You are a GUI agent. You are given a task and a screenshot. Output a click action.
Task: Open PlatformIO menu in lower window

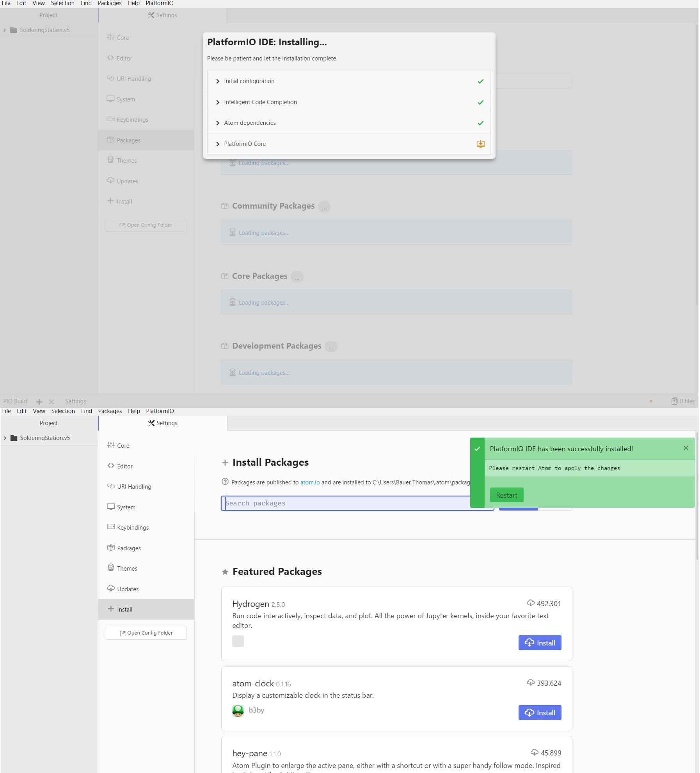[160, 411]
